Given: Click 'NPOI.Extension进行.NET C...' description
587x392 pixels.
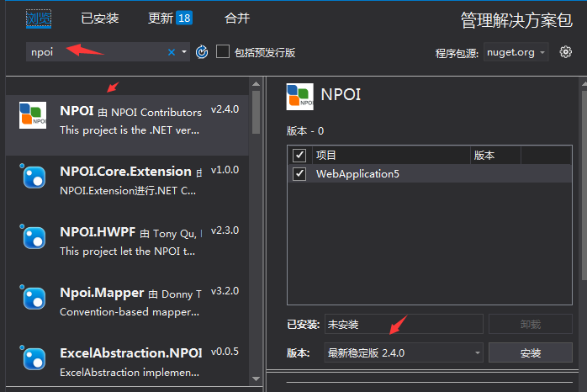Looking at the screenshot, I should [x=128, y=191].
